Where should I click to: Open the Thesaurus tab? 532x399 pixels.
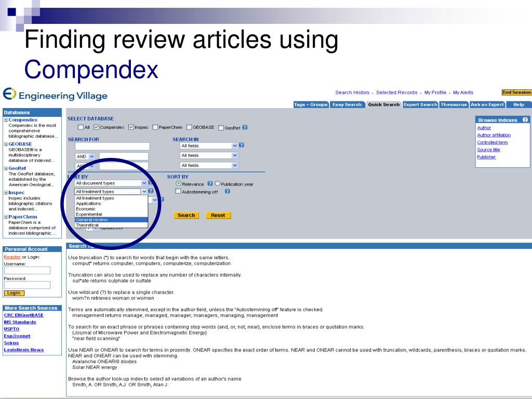454,104
